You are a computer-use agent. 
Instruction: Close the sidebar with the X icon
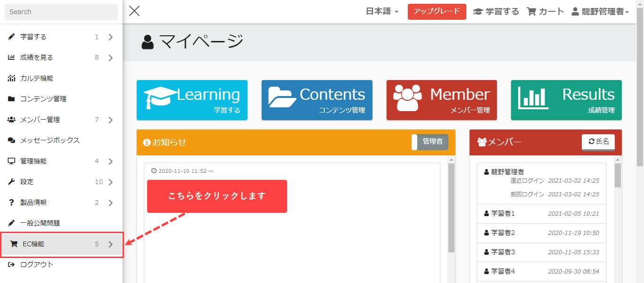coord(134,11)
